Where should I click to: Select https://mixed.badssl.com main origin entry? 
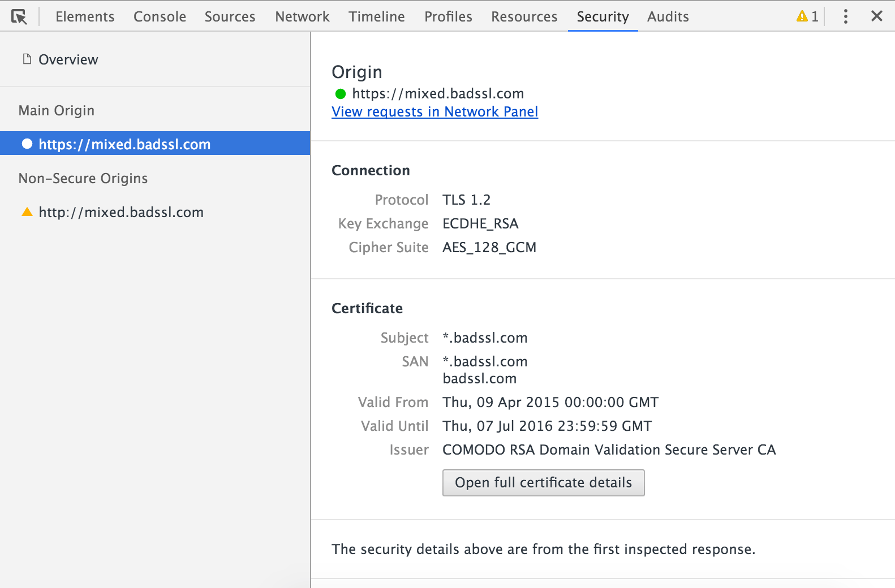[x=124, y=144]
